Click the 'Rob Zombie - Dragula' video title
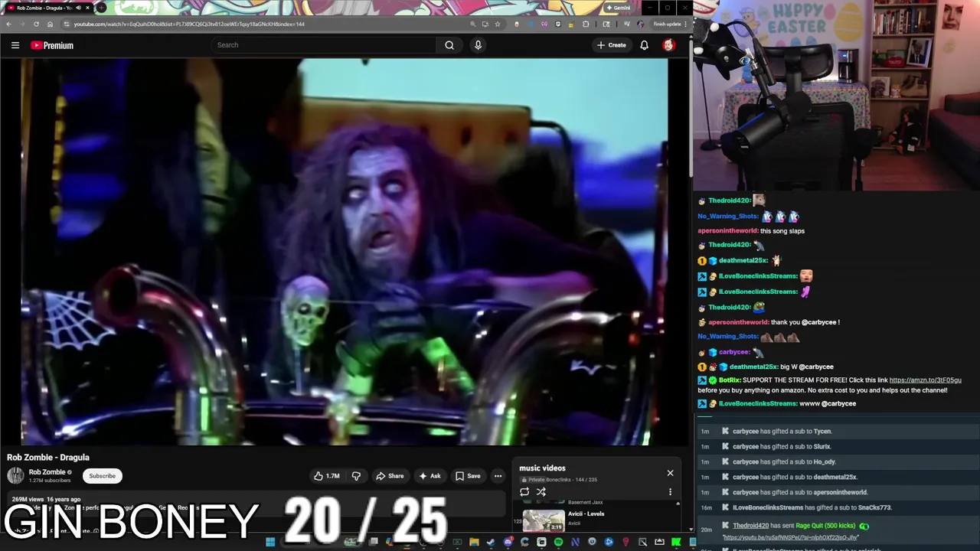Image resolution: width=980 pixels, height=551 pixels. [48, 458]
